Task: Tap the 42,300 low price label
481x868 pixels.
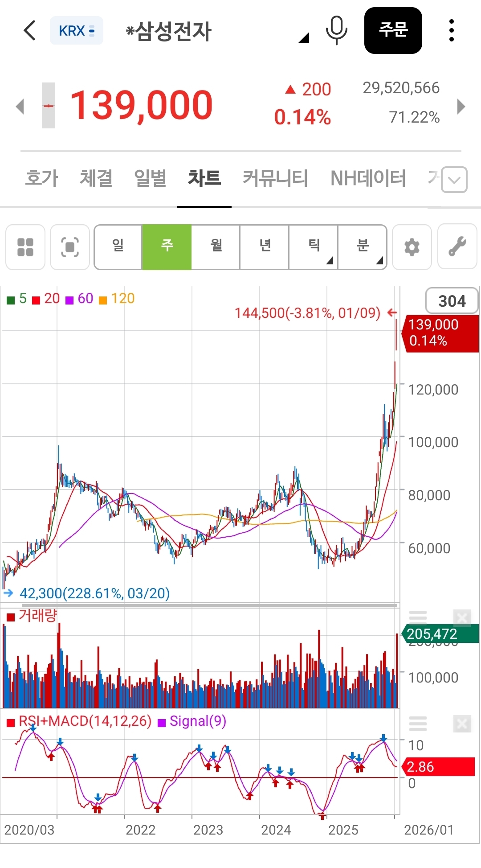Action: tap(95, 593)
